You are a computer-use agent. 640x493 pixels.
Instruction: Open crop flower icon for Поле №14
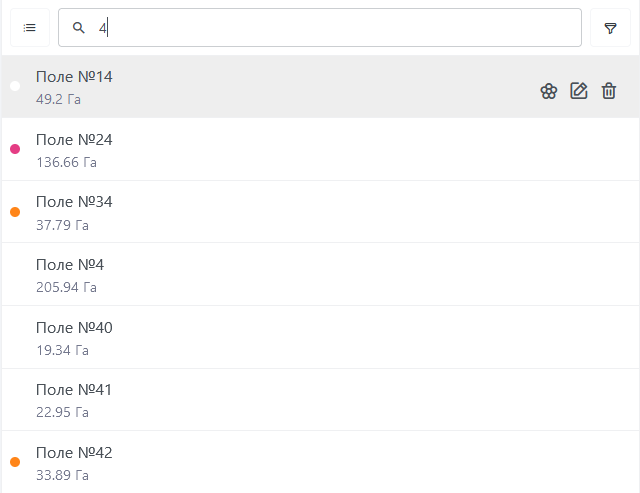pos(549,91)
